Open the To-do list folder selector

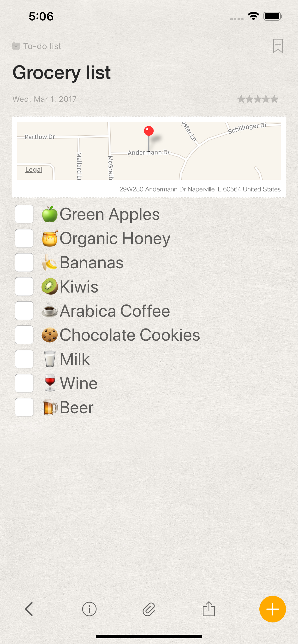[x=37, y=46]
